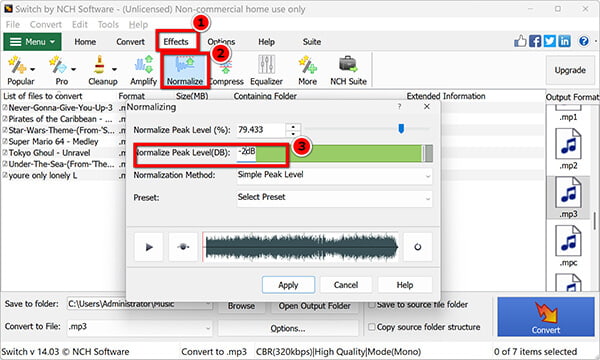Viewport: 600px width, 360px height.
Task: Open Popular dropdown arrow
Action: (x=33, y=69)
